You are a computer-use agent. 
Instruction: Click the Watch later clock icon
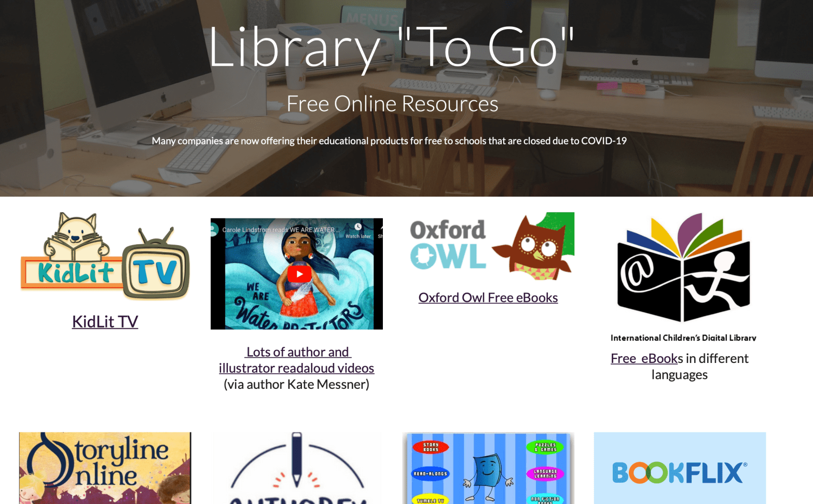[358, 227]
